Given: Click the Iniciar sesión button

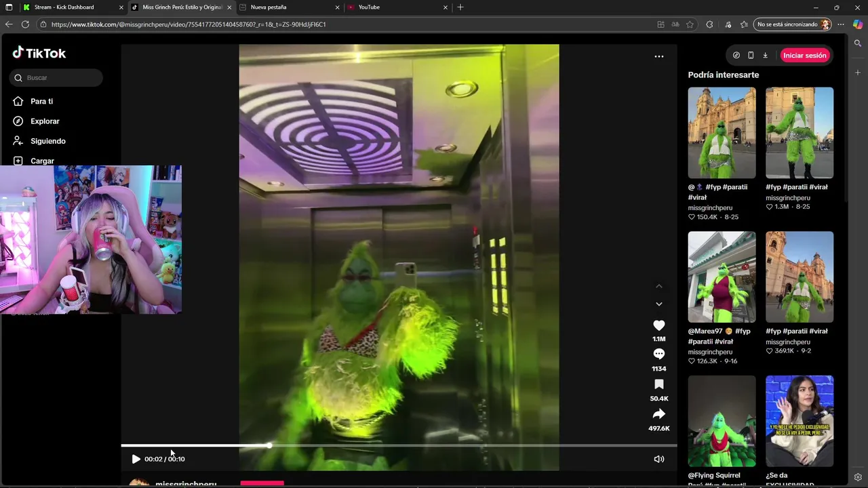Looking at the screenshot, I should click(x=805, y=56).
